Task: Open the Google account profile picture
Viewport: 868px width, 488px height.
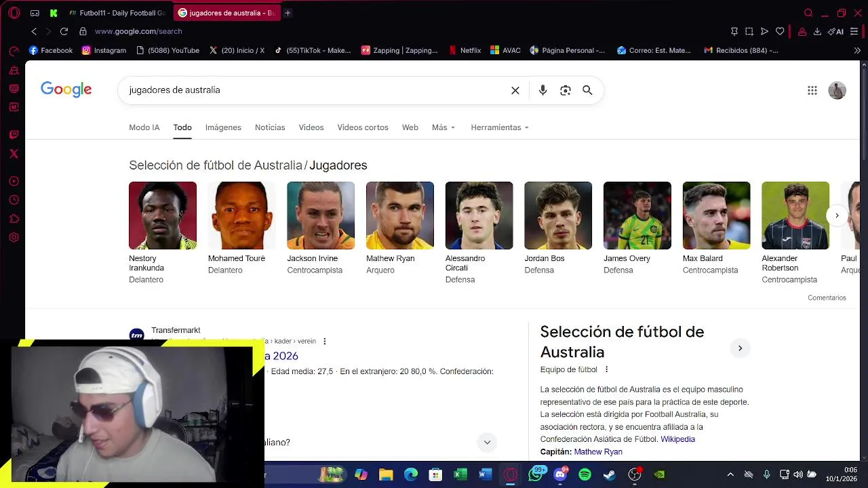Action: pos(837,90)
